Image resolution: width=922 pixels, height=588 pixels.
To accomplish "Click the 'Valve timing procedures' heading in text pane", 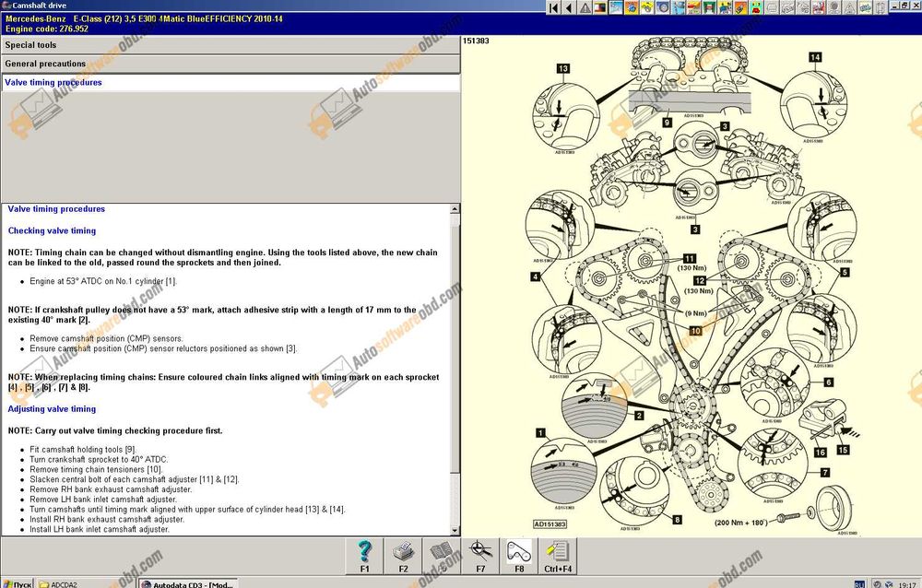I will click(x=56, y=209).
